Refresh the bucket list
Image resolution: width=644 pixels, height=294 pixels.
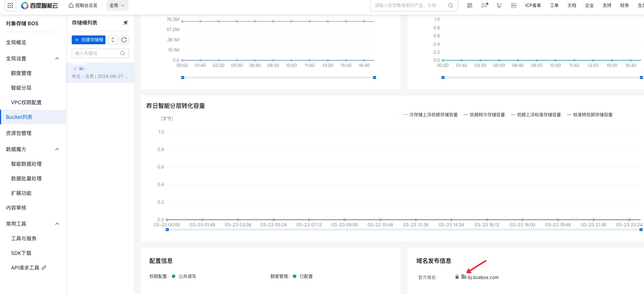pyautogui.click(x=124, y=40)
